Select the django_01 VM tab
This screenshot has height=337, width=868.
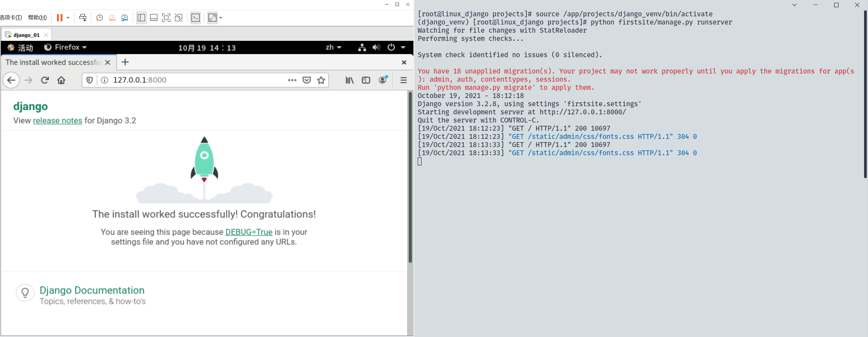click(x=26, y=35)
